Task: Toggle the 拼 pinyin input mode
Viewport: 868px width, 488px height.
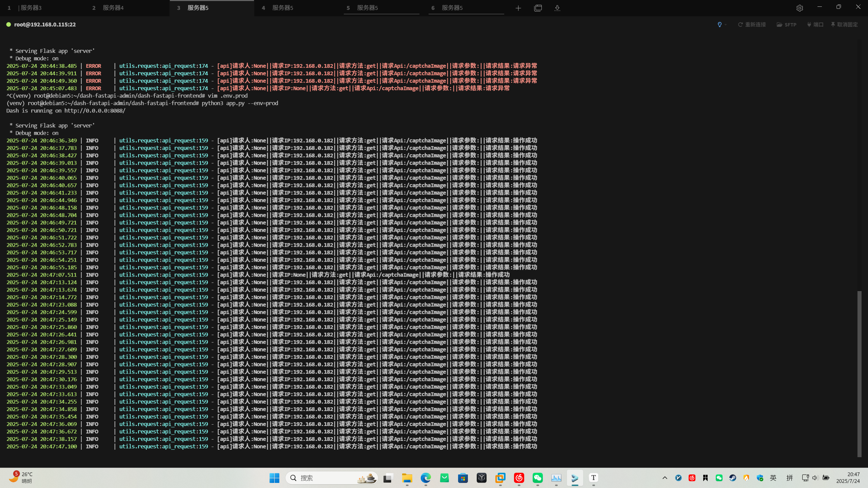Action: 789,478
